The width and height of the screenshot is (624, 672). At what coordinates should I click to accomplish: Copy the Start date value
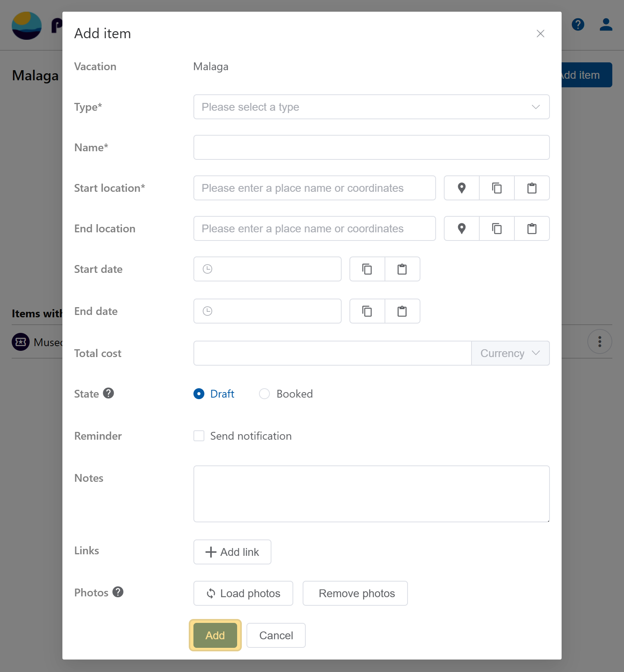pos(367,269)
